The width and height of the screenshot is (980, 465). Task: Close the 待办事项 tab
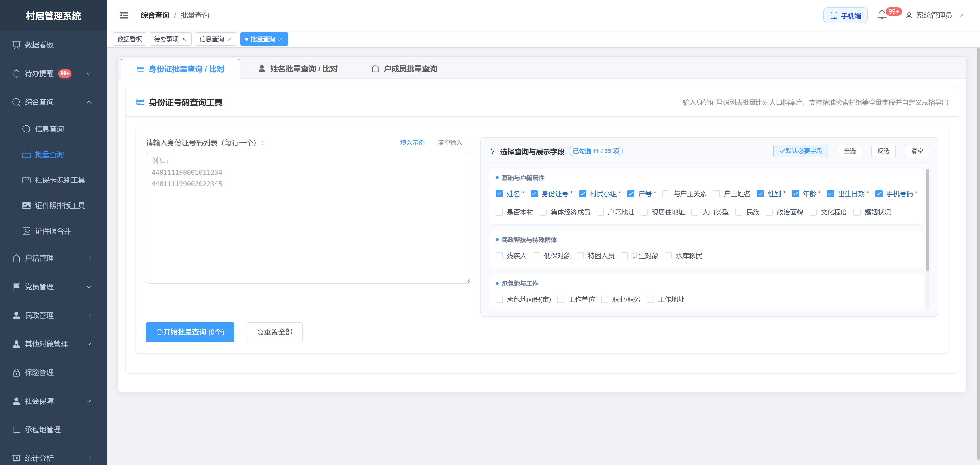pyautogui.click(x=184, y=39)
